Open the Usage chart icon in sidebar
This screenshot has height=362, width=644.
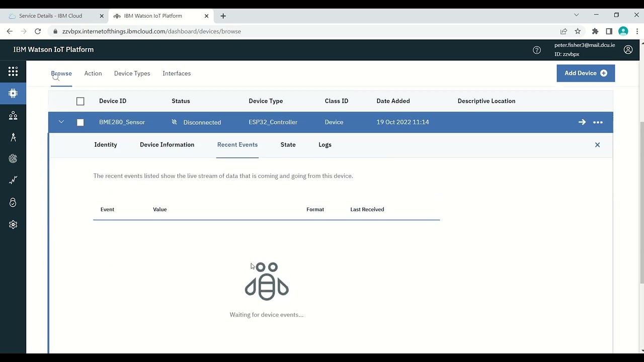point(13,180)
